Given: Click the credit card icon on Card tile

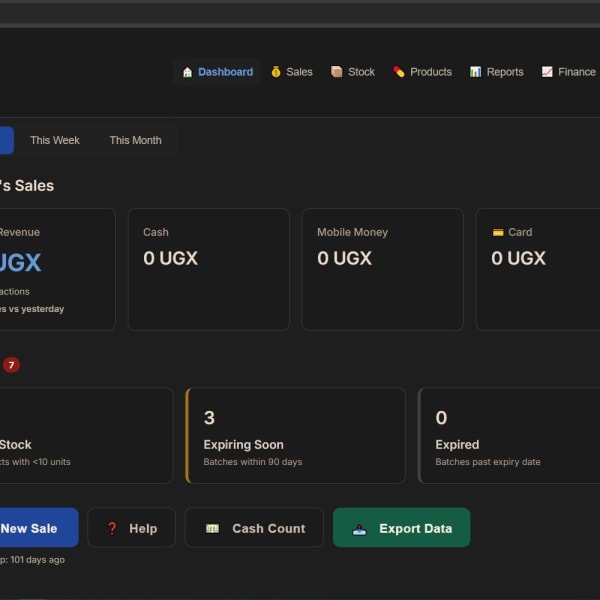Looking at the screenshot, I should (x=498, y=232).
